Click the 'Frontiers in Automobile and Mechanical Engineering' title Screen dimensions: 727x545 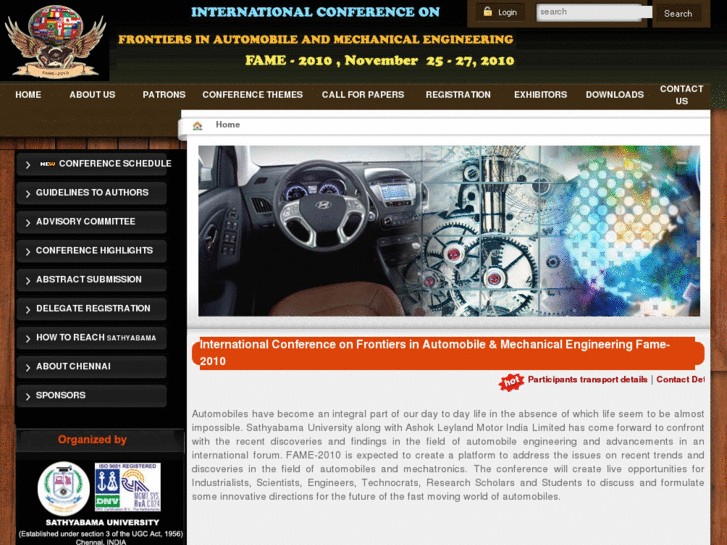click(x=316, y=39)
